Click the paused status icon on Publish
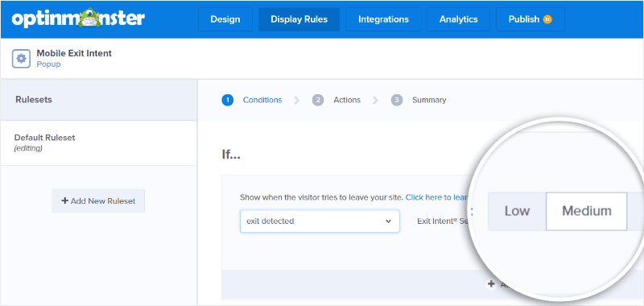The height and width of the screenshot is (306, 644). (547, 19)
